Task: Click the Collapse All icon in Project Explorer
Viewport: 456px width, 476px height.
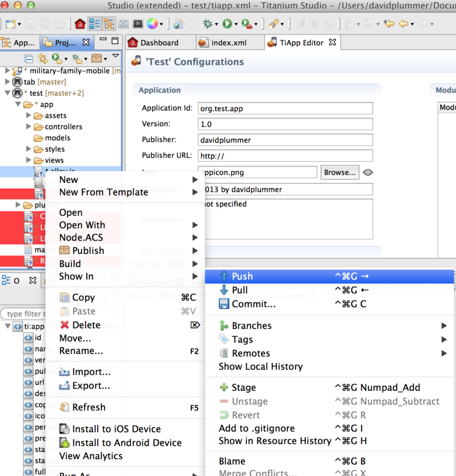Action: click(29, 59)
